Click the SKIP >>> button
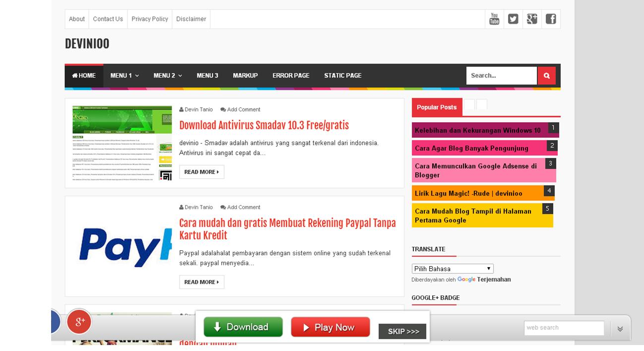Viewport: 644px width, 351px height. [x=402, y=331]
